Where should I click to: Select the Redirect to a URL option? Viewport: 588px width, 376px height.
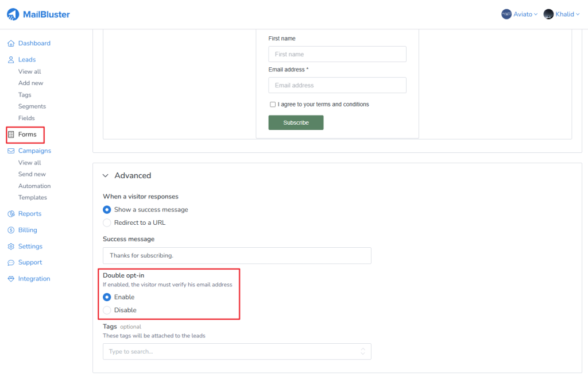(106, 222)
